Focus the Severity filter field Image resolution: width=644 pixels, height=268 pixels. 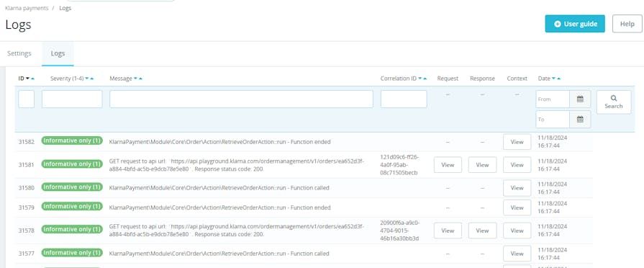[x=72, y=99]
